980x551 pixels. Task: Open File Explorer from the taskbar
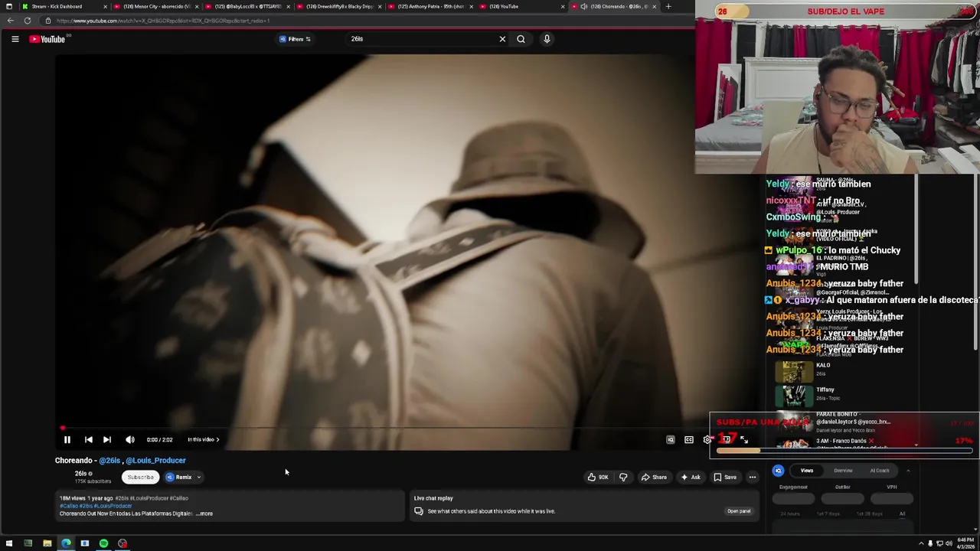point(47,543)
